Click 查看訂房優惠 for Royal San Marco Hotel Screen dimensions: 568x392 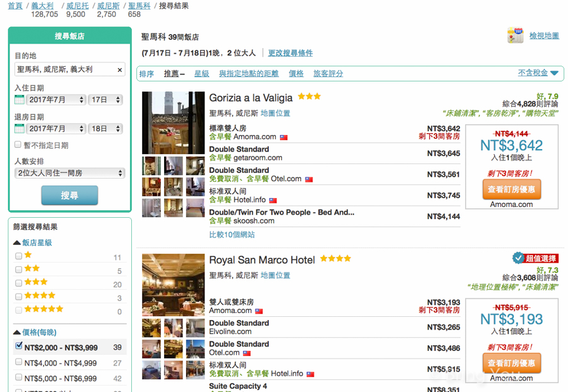tap(511, 363)
